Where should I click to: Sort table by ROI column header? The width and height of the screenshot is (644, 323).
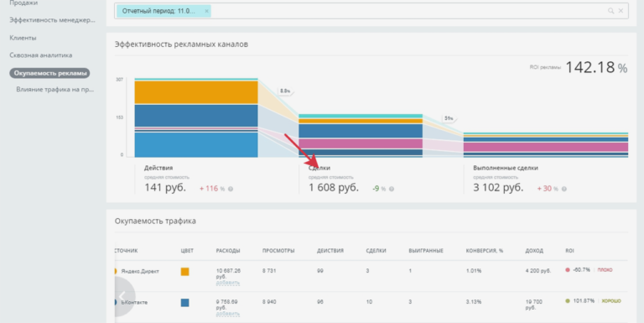pyautogui.click(x=569, y=251)
